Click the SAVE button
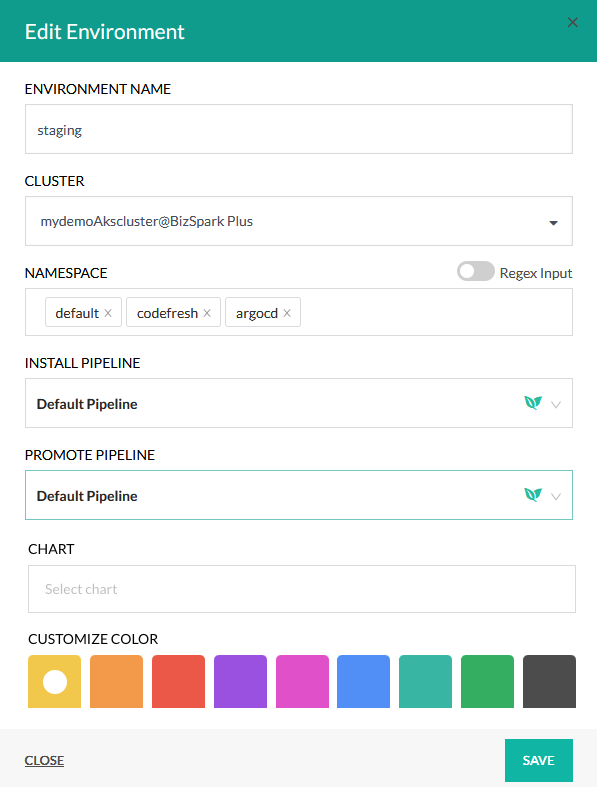The width and height of the screenshot is (597, 787). tap(539, 760)
